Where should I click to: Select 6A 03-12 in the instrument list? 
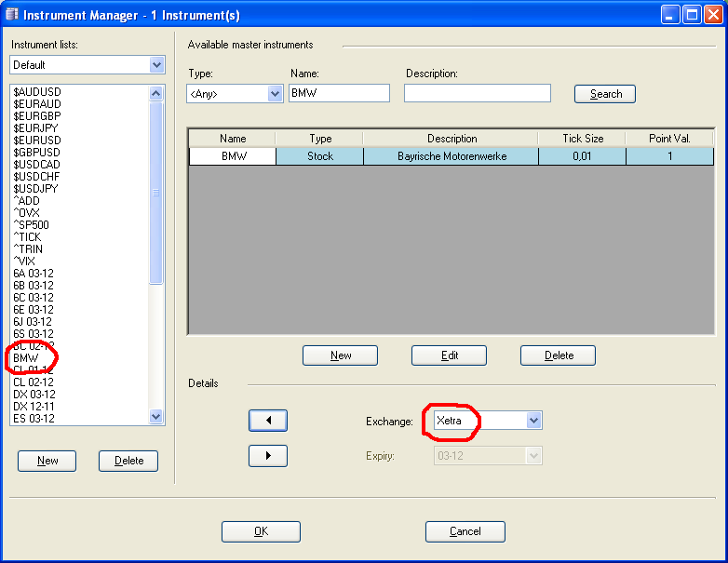[x=34, y=274]
